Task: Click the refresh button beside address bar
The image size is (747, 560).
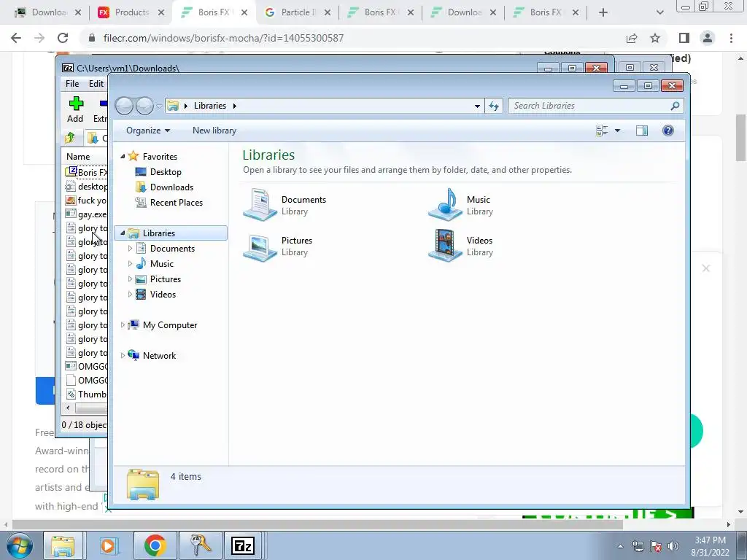Action: 494,106
